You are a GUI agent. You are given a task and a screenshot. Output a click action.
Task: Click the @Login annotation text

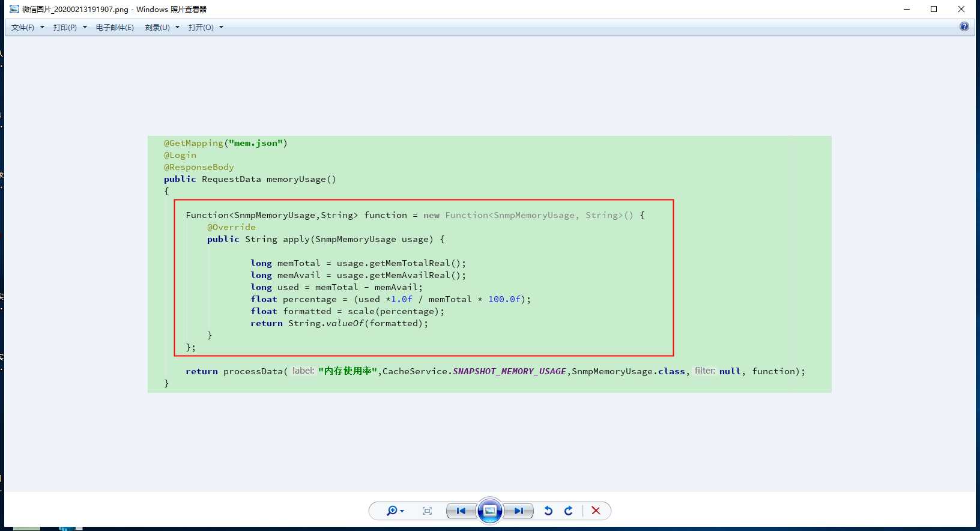tap(180, 155)
